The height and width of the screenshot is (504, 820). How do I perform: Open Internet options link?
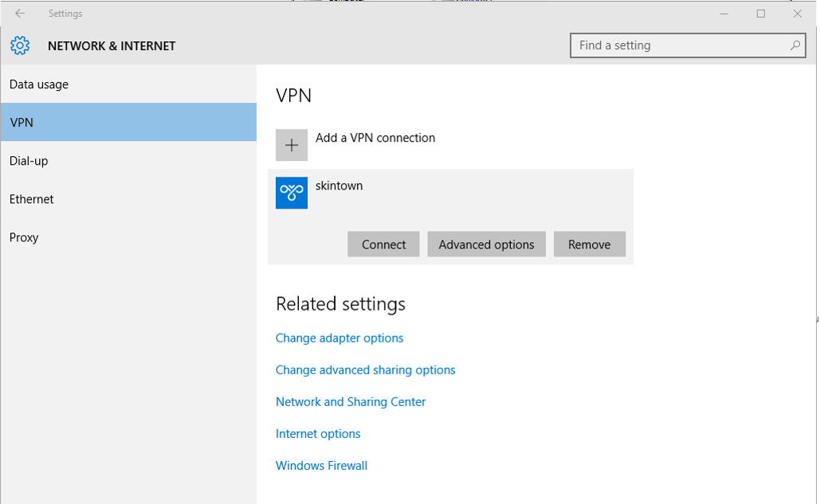[x=318, y=433]
